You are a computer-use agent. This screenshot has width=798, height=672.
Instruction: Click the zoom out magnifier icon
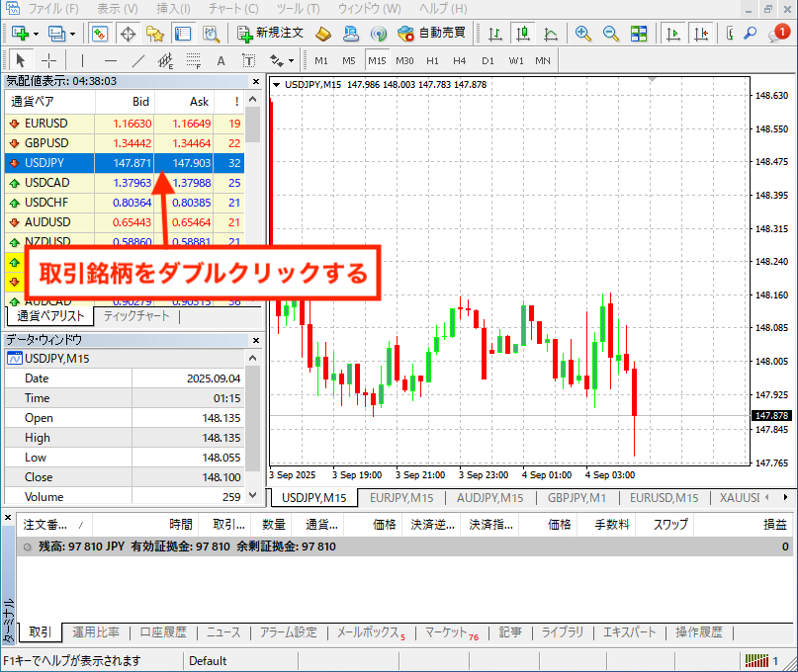pos(611,33)
